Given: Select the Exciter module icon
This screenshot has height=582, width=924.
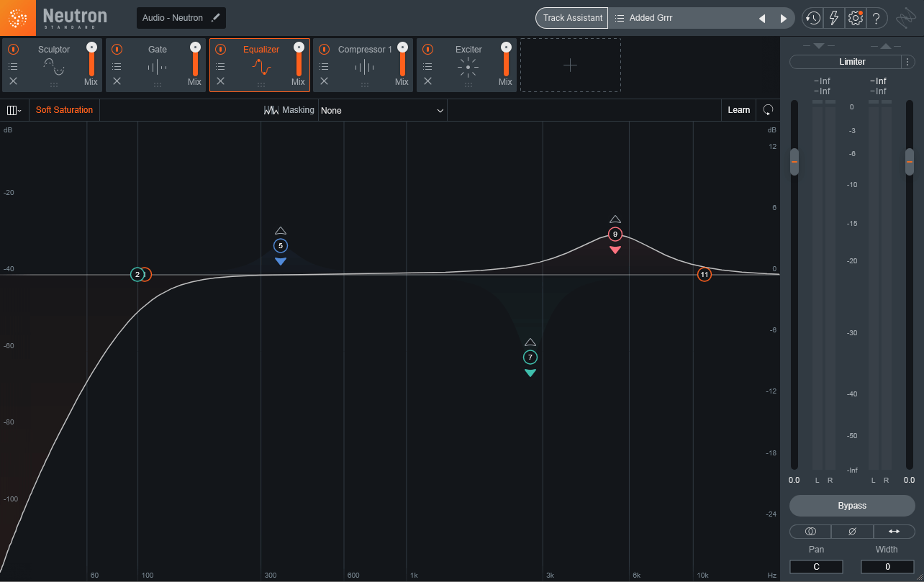Looking at the screenshot, I should (x=468, y=68).
